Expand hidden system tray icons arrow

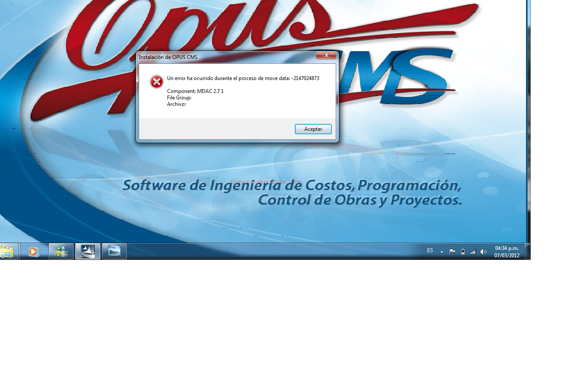tap(442, 252)
